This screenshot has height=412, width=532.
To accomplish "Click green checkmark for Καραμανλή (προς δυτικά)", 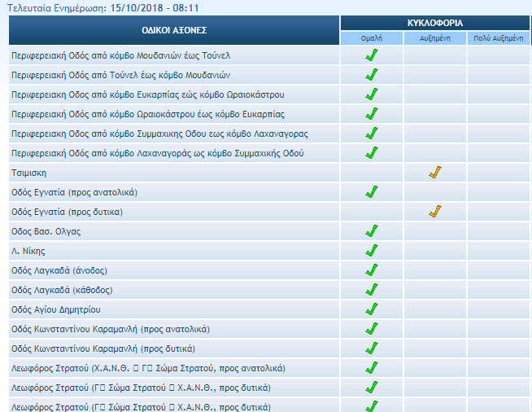I will 372,348.
